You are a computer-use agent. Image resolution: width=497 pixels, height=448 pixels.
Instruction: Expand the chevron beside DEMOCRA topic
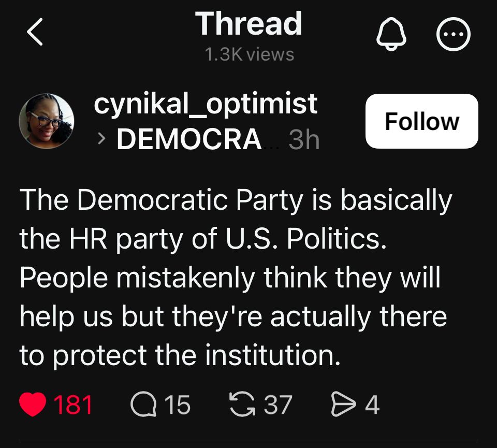[x=101, y=139]
